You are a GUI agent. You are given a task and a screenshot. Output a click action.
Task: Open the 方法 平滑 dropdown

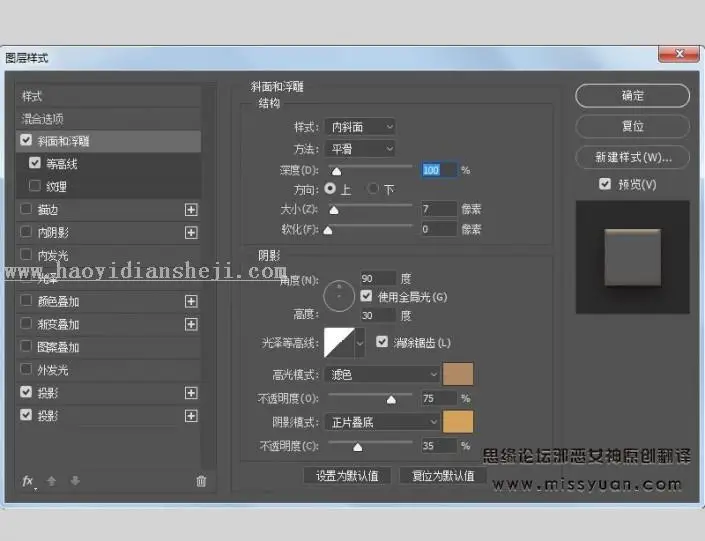[360, 149]
